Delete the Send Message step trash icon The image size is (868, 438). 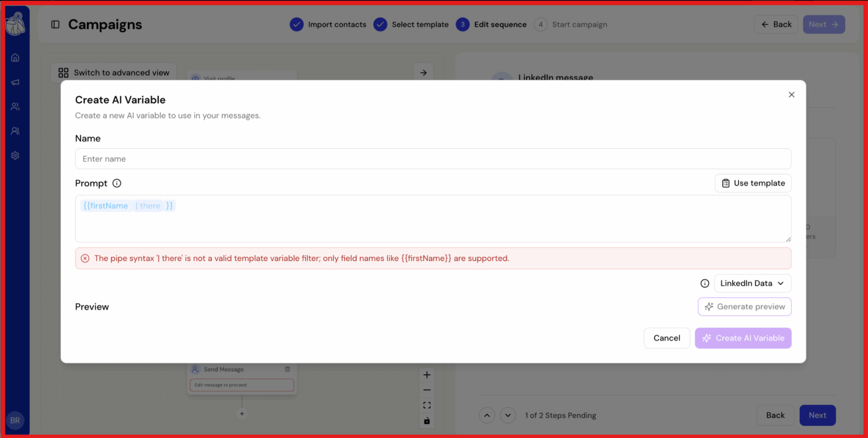pyautogui.click(x=287, y=370)
